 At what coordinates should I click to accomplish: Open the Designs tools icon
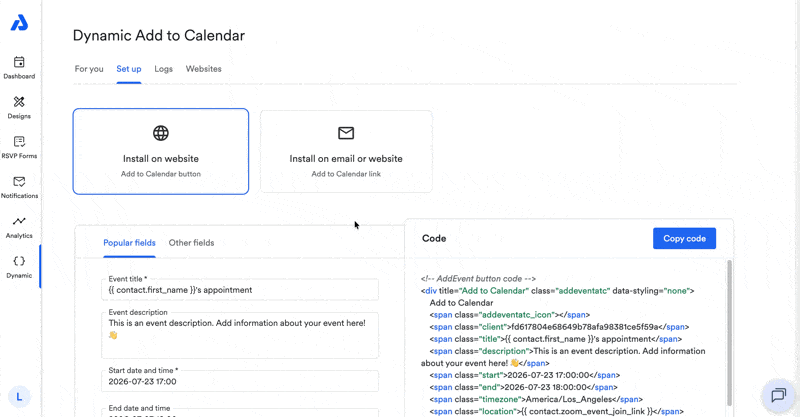(19, 102)
